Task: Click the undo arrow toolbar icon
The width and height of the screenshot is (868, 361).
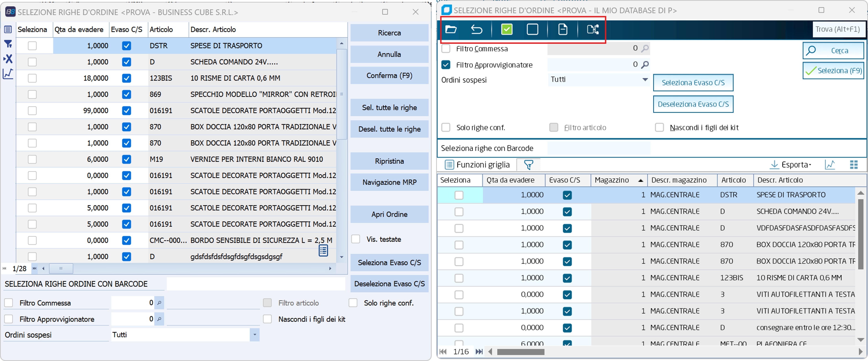Action: (476, 30)
